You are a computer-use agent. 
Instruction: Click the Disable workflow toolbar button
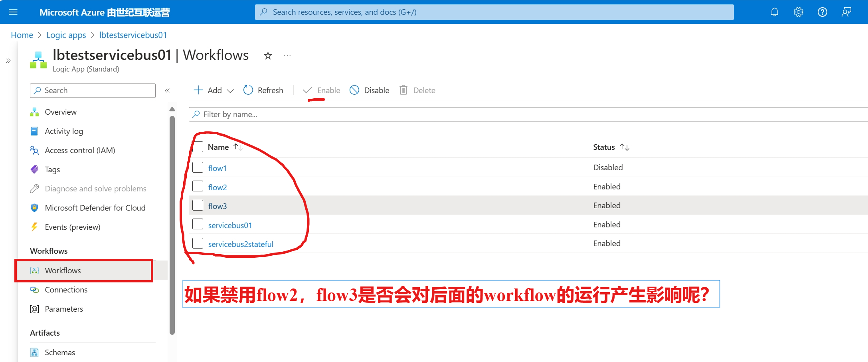tap(370, 90)
